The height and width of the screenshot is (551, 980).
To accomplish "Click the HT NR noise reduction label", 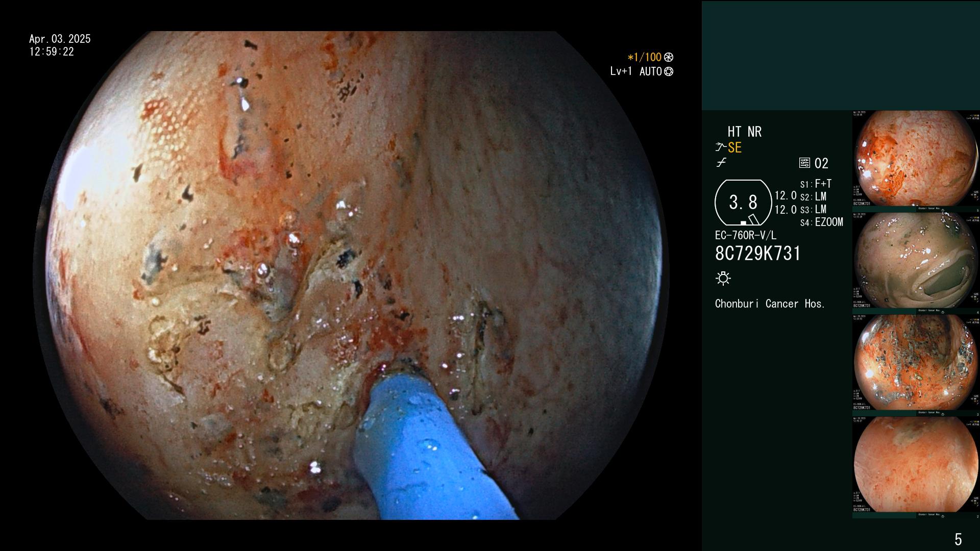I will [744, 132].
